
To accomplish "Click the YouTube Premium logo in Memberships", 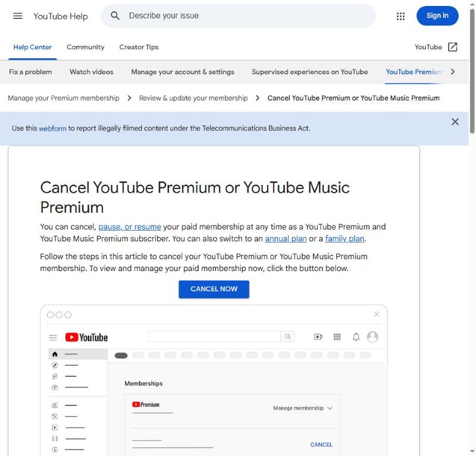I will pos(146,404).
